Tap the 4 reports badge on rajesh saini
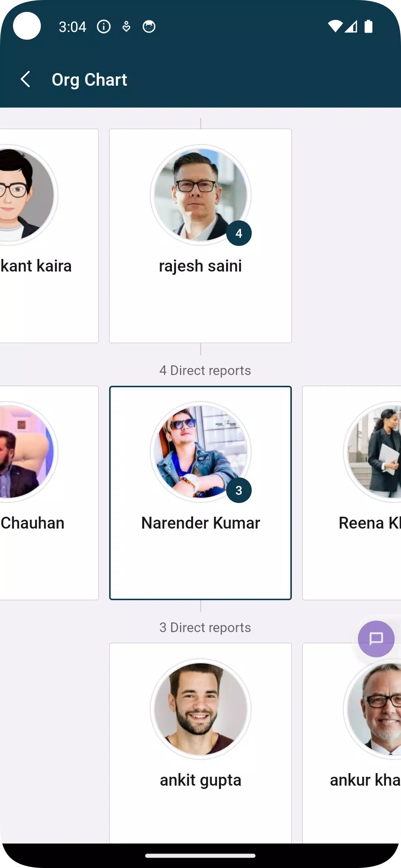The width and height of the screenshot is (401, 868). tap(239, 233)
